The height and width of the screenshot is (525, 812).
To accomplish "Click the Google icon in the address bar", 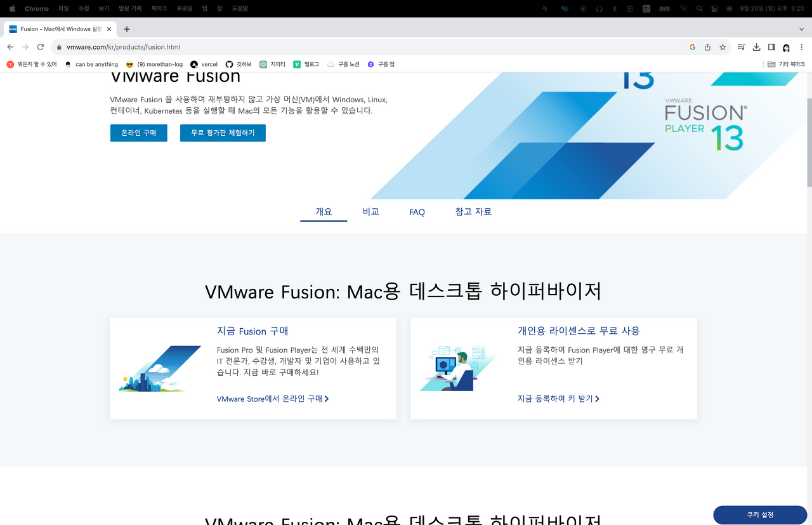I will 692,47.
